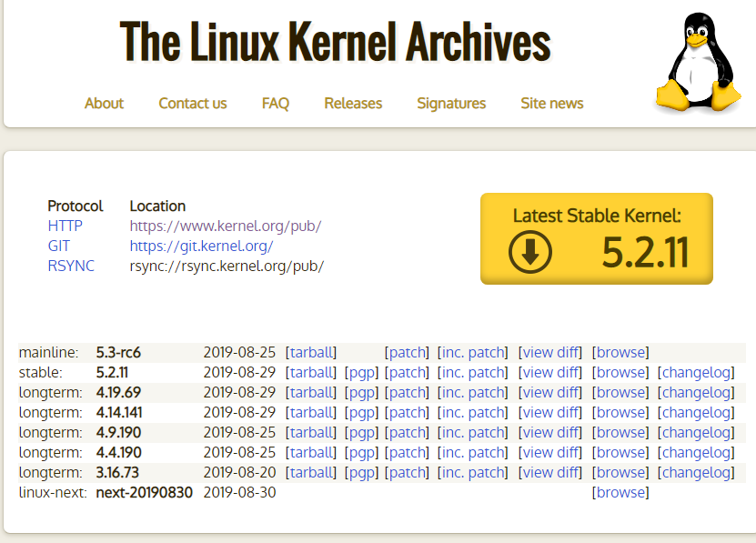Select the date 2019-08-20

(239, 473)
